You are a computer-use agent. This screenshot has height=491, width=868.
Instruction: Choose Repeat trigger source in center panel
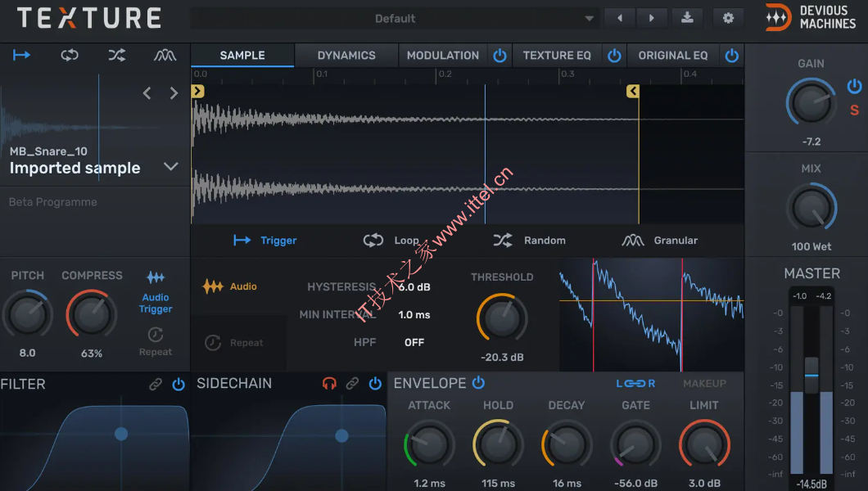[x=233, y=343]
